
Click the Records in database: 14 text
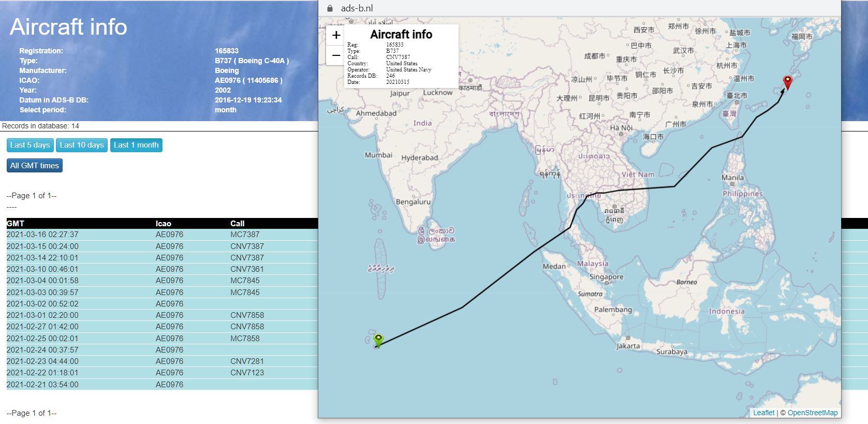point(41,126)
